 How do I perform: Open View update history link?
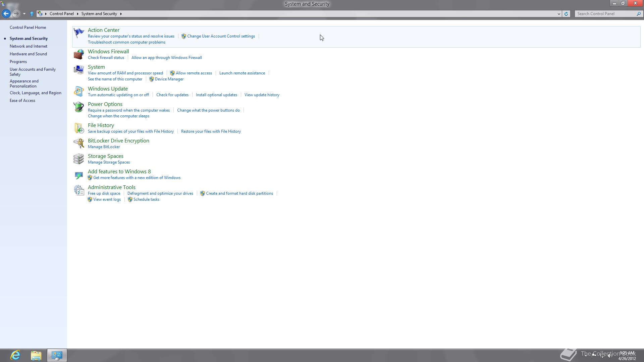[x=262, y=95]
